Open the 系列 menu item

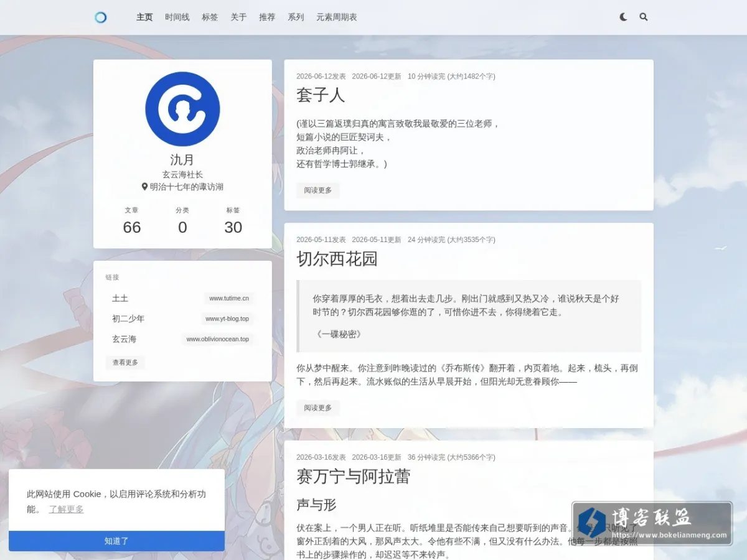point(296,17)
